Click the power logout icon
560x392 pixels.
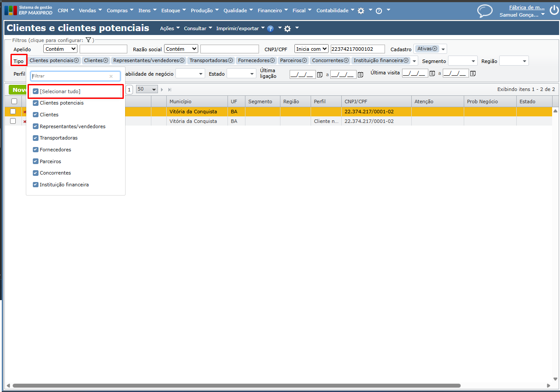coord(553,10)
